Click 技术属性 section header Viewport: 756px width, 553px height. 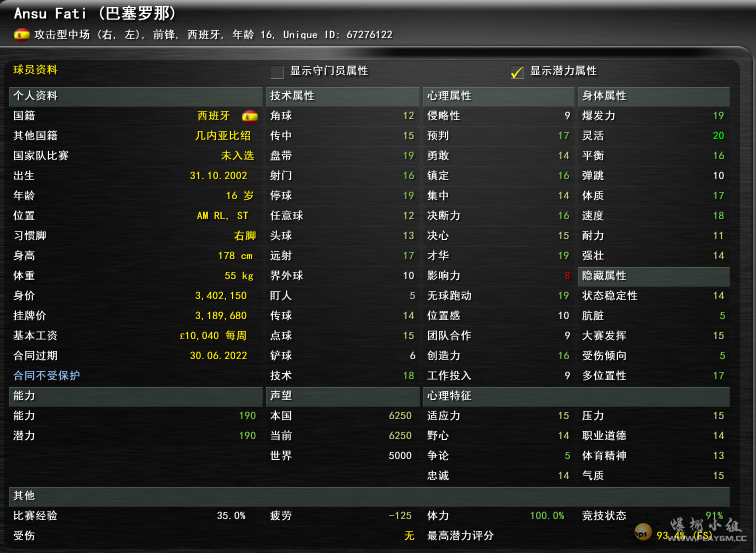tap(342, 96)
